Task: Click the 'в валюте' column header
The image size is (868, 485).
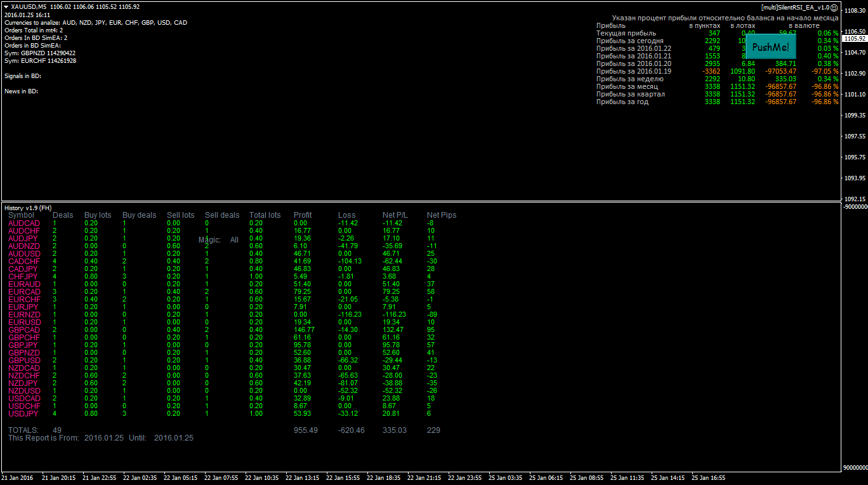Action: point(804,25)
